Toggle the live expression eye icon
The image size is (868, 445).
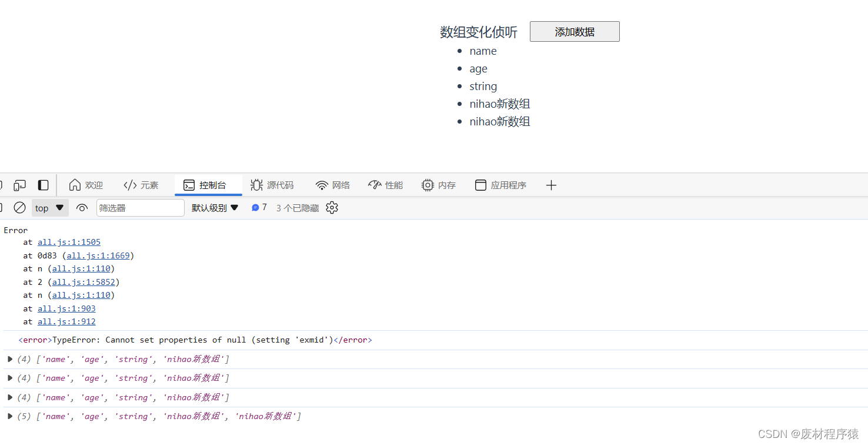[81, 207]
